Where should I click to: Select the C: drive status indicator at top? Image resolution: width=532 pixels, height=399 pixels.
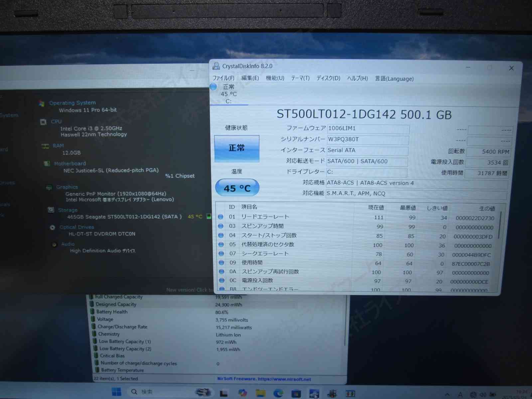228,94
